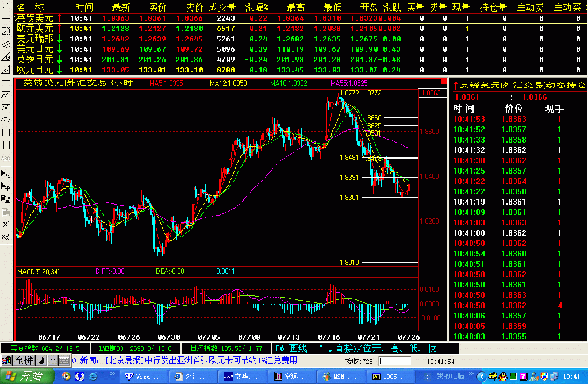Click the 涨幅% column header
This screenshot has height=384, width=588.
257,7
